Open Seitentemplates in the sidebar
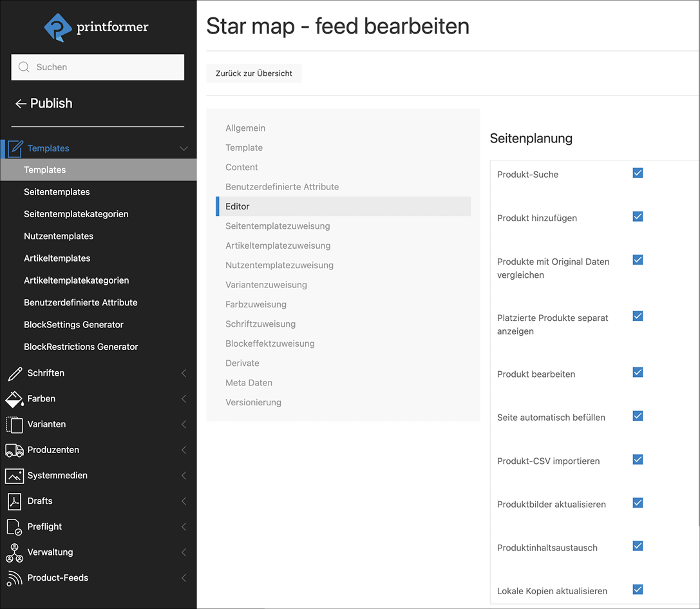 [x=57, y=192]
